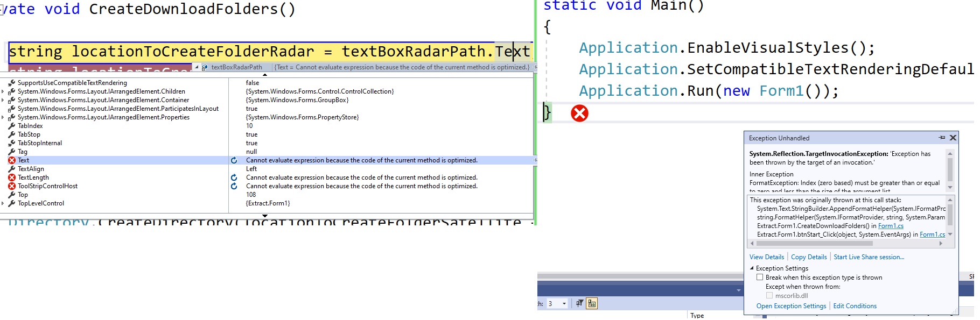This screenshot has height=320, width=980.
Task: Pin the textBoxRadarPath datatip to source
Action: click(x=535, y=67)
